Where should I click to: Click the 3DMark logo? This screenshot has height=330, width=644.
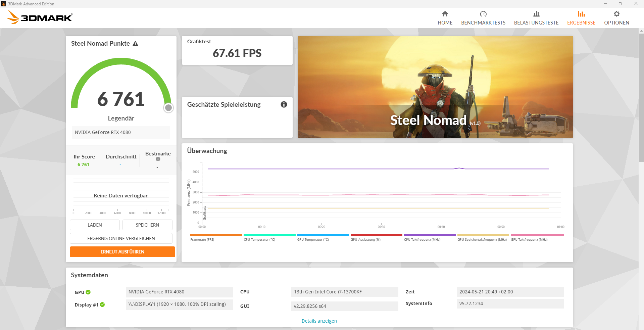tap(39, 17)
